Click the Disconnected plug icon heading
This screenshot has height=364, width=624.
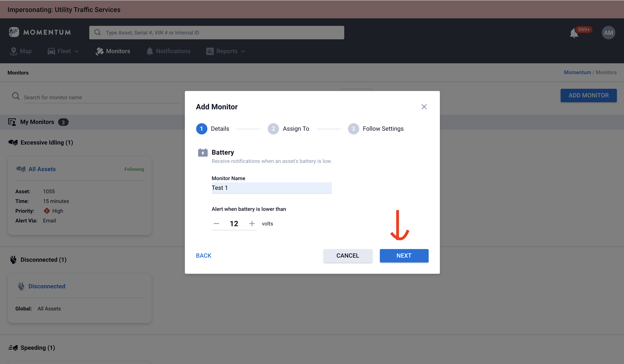click(x=13, y=260)
